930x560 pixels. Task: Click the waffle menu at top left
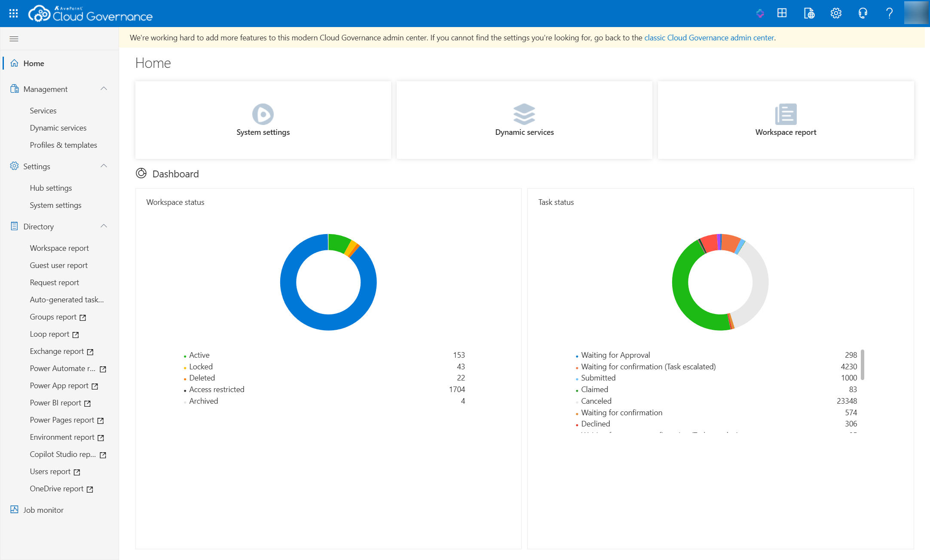tap(13, 13)
